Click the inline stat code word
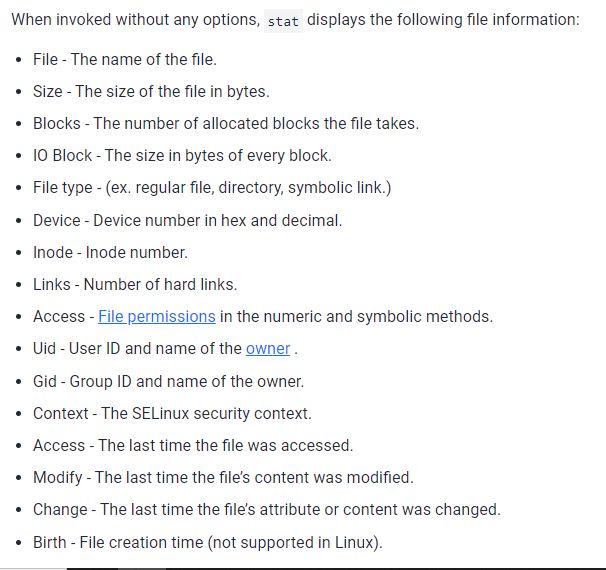The image size is (606, 570). pyautogui.click(x=283, y=21)
